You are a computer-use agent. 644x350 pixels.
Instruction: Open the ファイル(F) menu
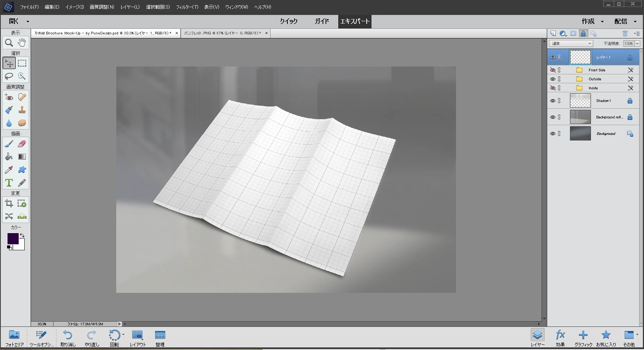click(29, 7)
